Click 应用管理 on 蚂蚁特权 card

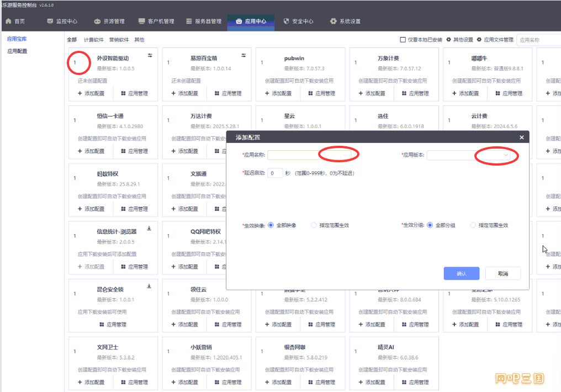point(135,209)
